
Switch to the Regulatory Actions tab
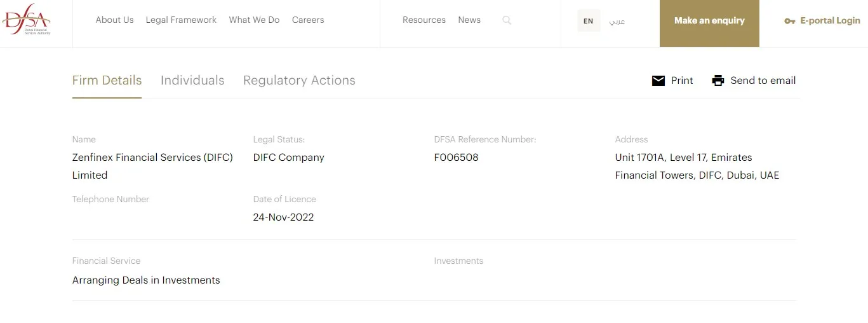coord(299,81)
